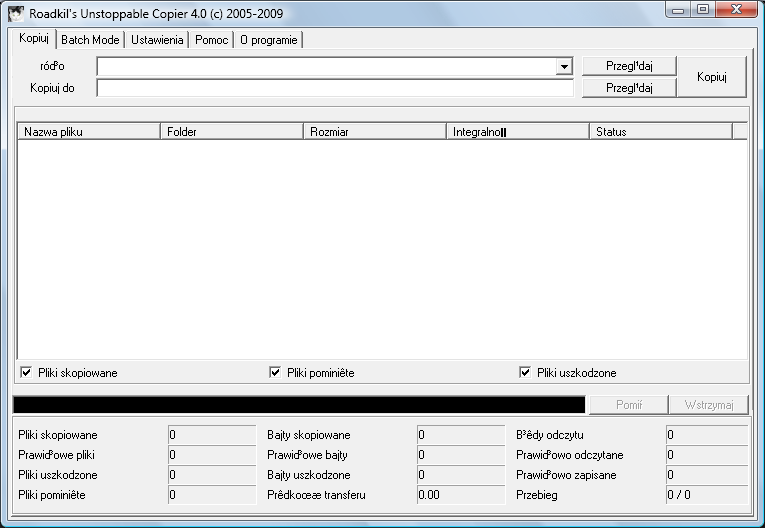Click in the source path combo box field
The width and height of the screenshot is (765, 528).
(326, 66)
